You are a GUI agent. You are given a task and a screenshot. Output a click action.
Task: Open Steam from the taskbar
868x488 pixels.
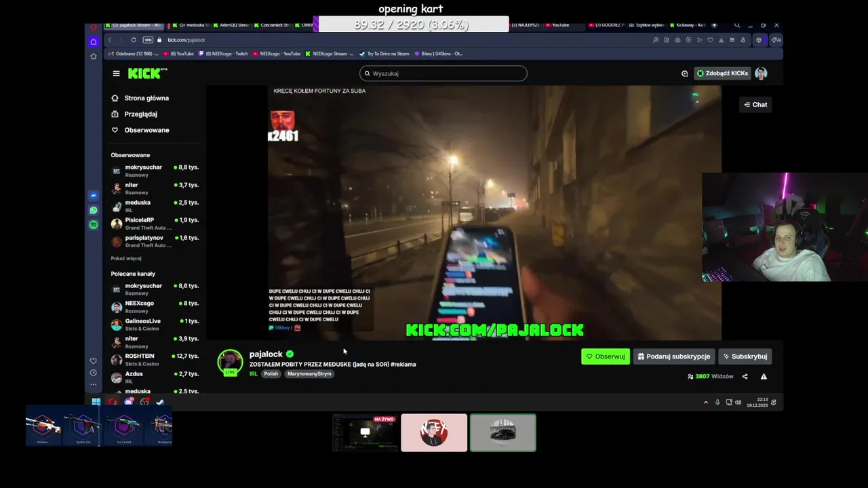(x=160, y=402)
